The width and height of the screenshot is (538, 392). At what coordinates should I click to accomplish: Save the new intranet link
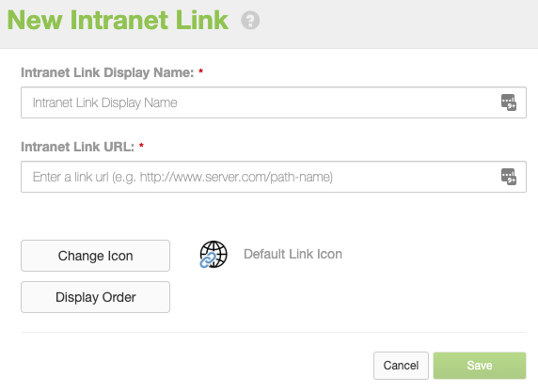click(x=480, y=366)
